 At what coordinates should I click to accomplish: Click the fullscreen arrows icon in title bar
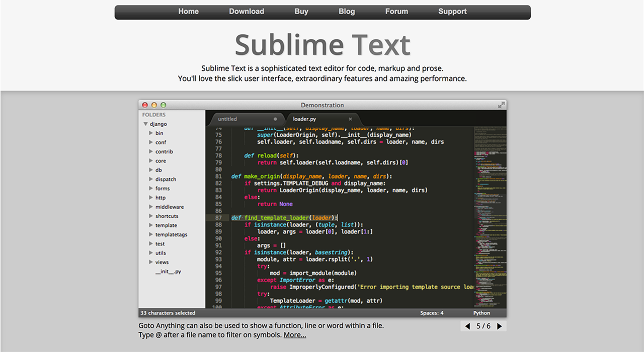click(501, 105)
